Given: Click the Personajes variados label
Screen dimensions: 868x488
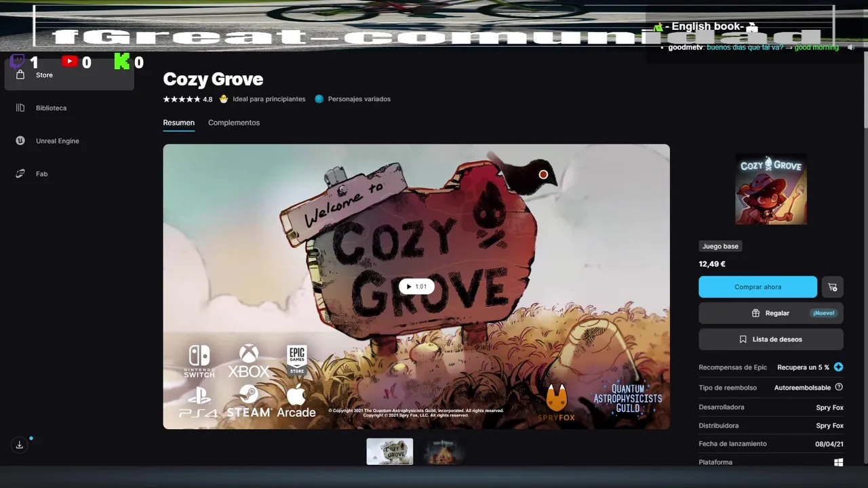Looking at the screenshot, I should [359, 99].
